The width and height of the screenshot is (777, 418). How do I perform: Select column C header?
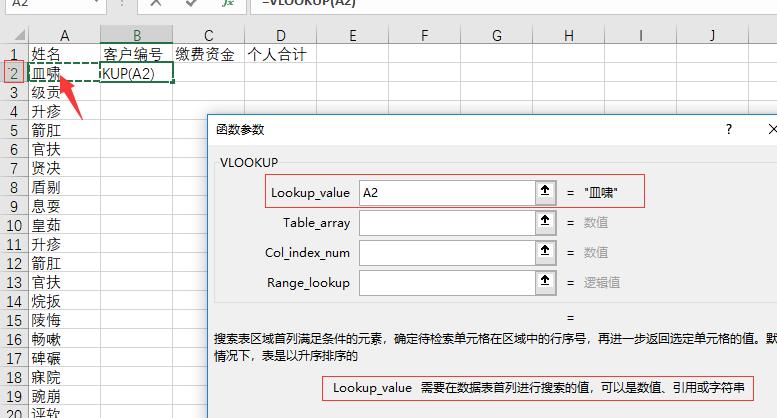(209, 35)
